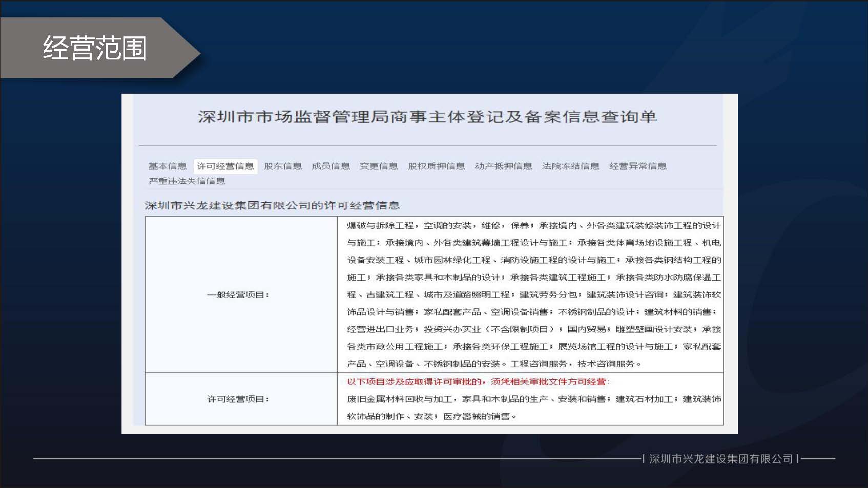This screenshot has height=488, width=868.
Task: Click the line starting 爆破与拆除工程
Action: point(533,225)
